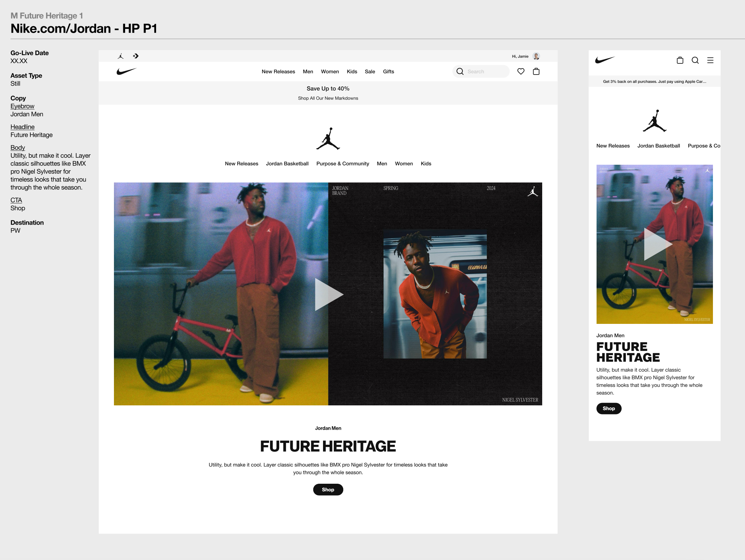This screenshot has height=560, width=745.
Task: Click the Nike swoosh logo on desktop header
Action: point(126,71)
